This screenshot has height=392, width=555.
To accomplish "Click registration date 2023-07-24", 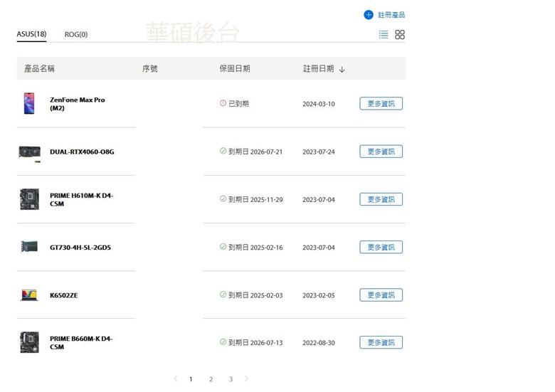I will [x=319, y=152].
